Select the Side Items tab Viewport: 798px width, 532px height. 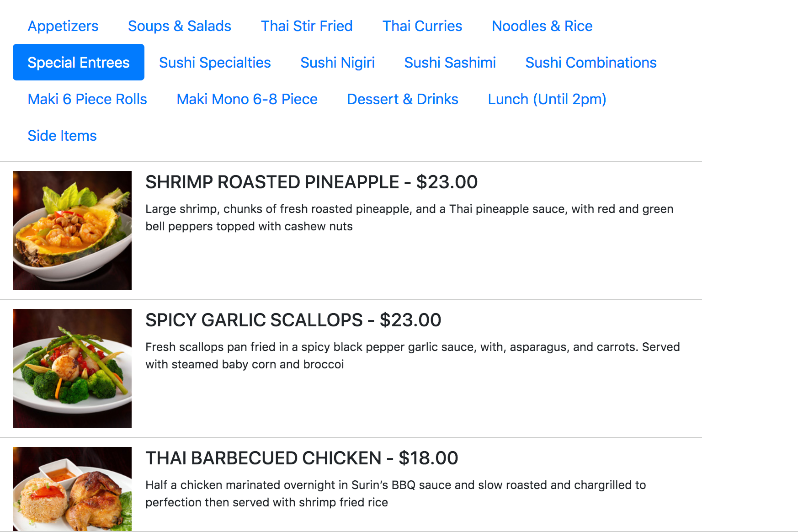pyautogui.click(x=62, y=136)
